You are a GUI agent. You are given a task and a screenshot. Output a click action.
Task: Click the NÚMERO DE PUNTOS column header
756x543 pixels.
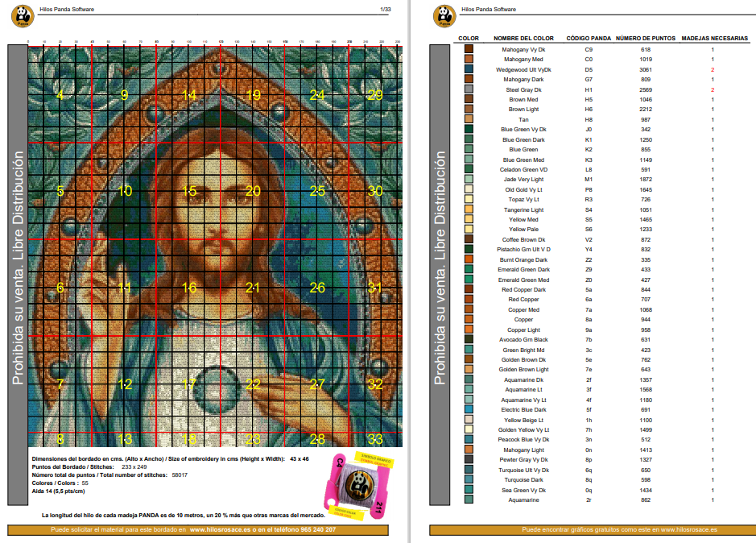point(646,38)
